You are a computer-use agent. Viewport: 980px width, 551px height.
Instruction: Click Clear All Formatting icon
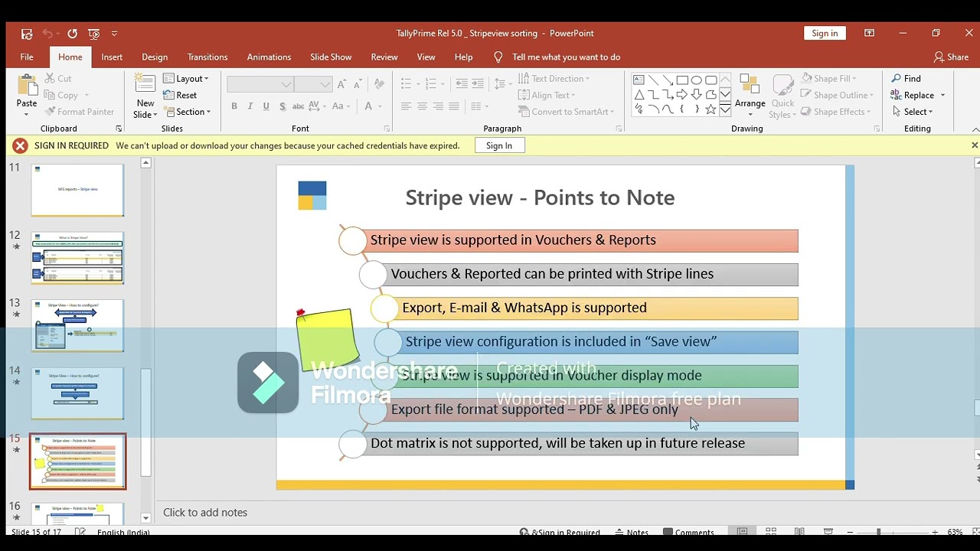point(378,84)
